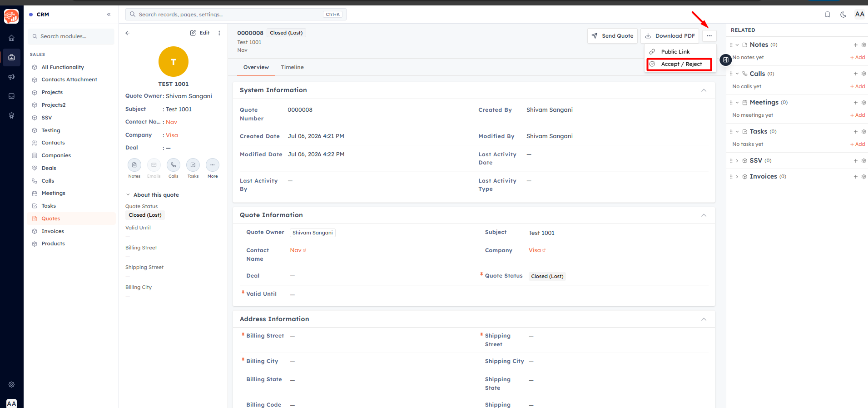Open the inbox icon in left rail

tap(11, 96)
